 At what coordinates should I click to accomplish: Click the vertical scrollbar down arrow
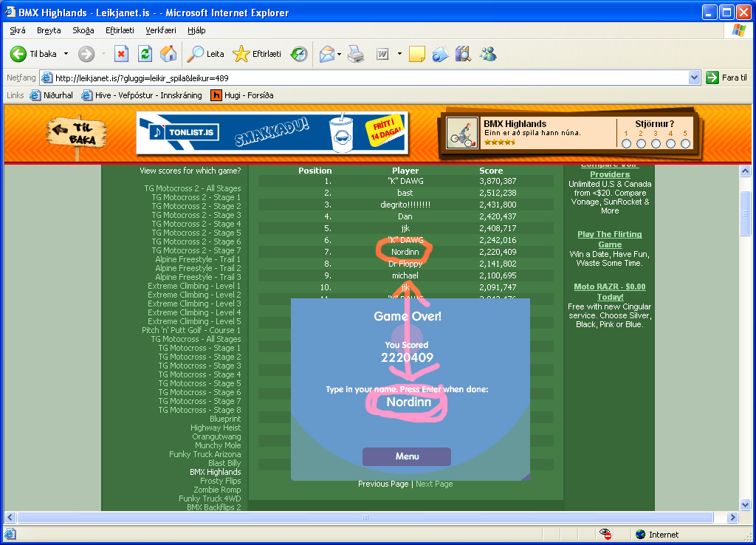tap(745, 505)
